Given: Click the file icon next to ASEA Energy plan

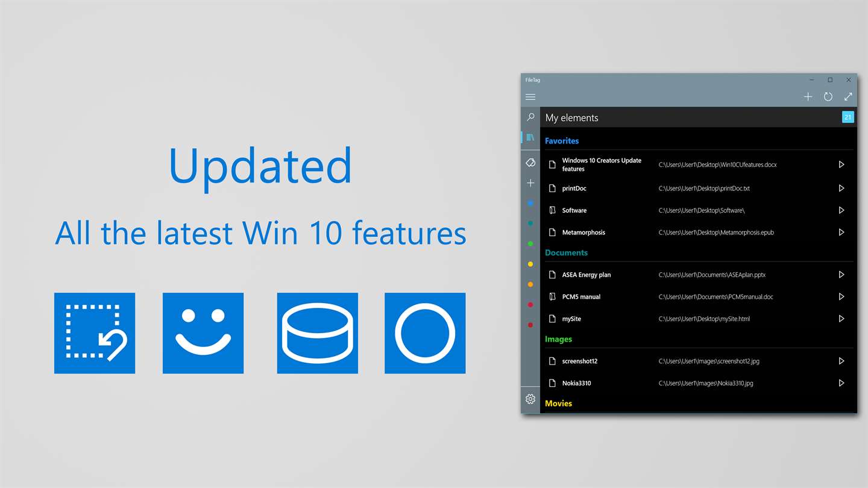Looking at the screenshot, I should (552, 275).
